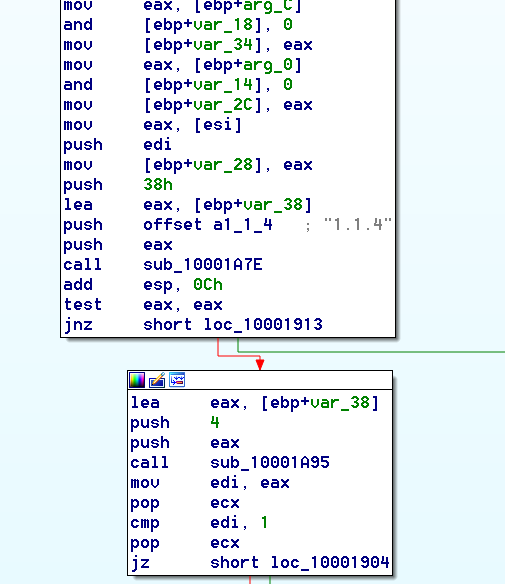Click 'mov [ebp+var_2C], eax' line

(188, 105)
